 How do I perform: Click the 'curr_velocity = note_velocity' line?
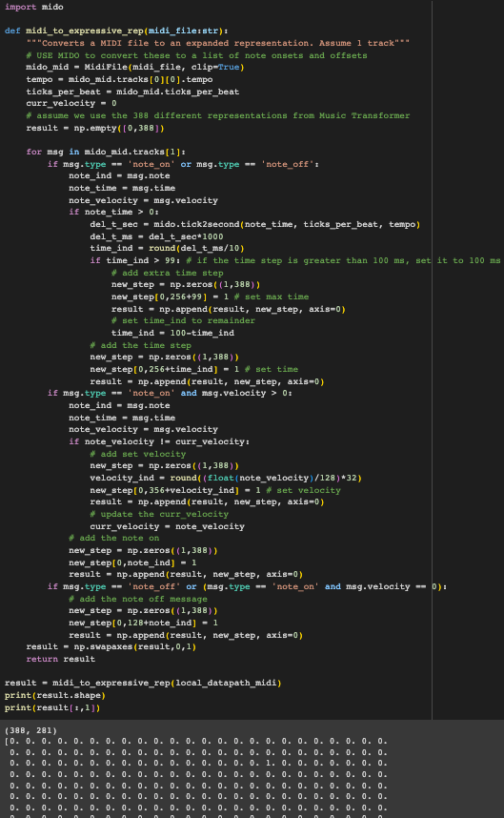tap(168, 526)
